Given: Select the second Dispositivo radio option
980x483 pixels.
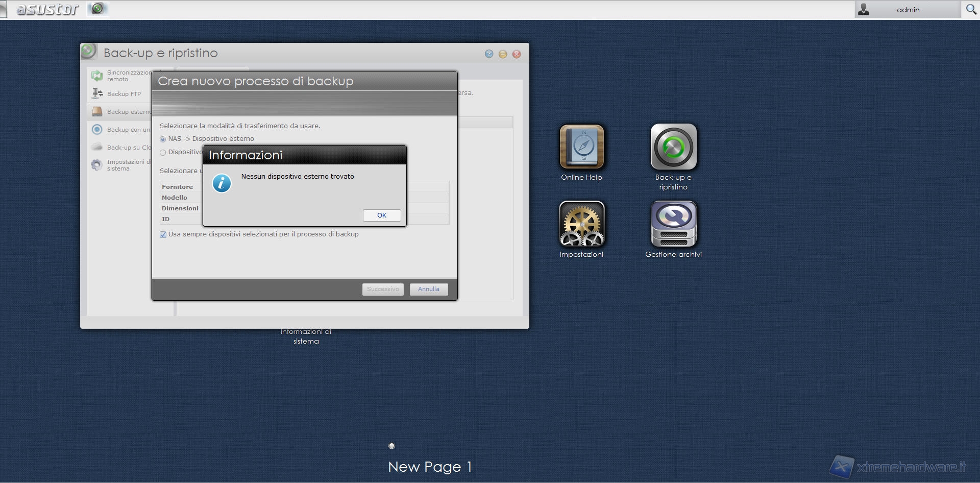Looking at the screenshot, I should click(163, 153).
